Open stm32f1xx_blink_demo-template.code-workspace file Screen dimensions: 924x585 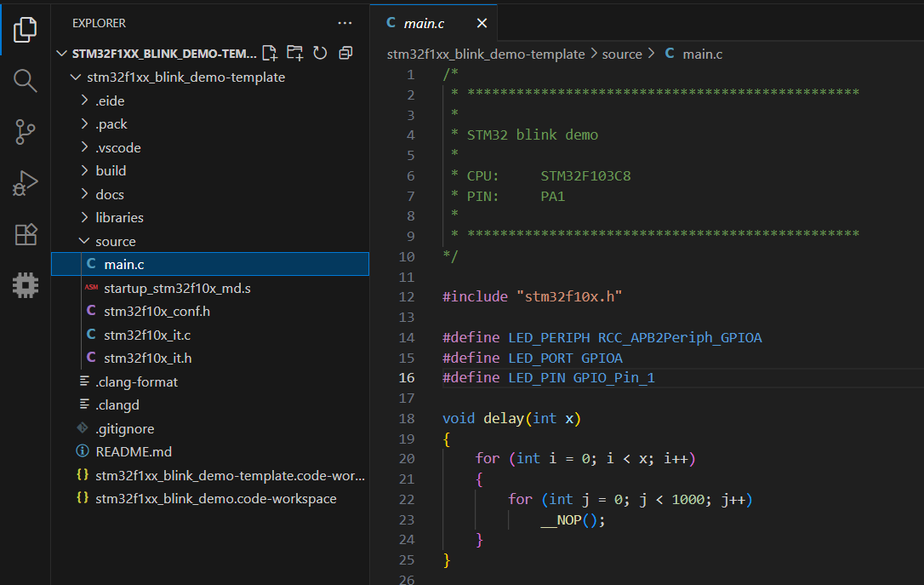[x=210, y=475]
